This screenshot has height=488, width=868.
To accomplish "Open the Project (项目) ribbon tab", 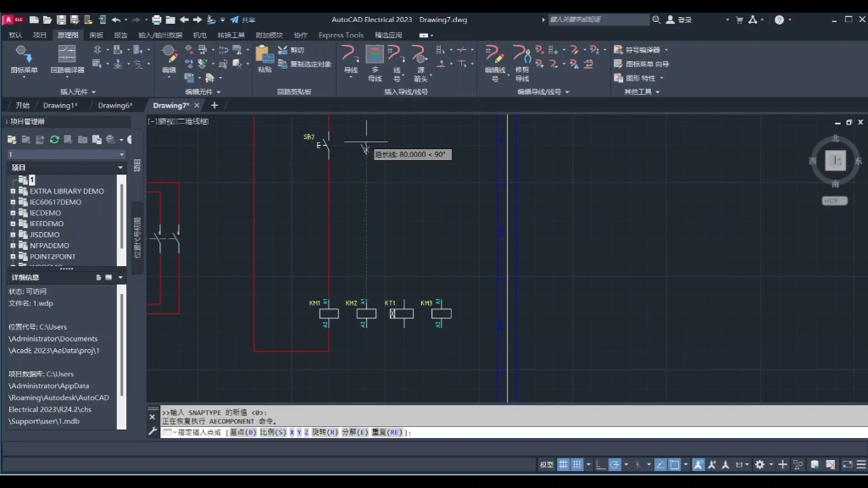I will 39,35.
